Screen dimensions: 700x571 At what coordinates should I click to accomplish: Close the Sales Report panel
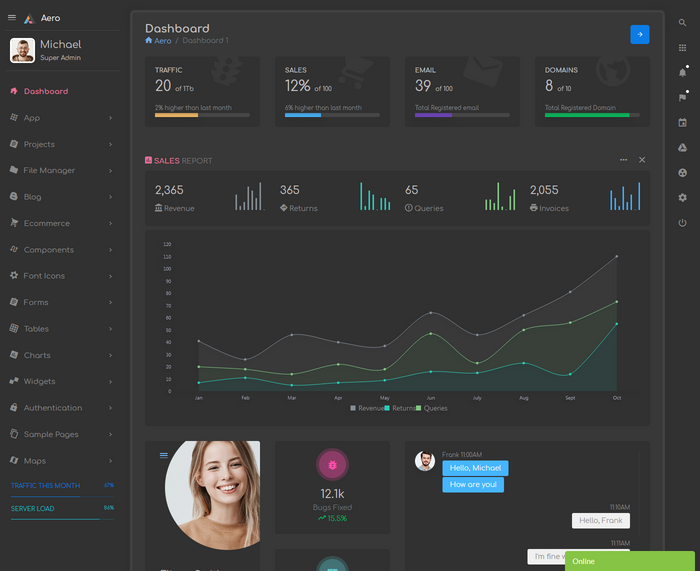point(642,160)
